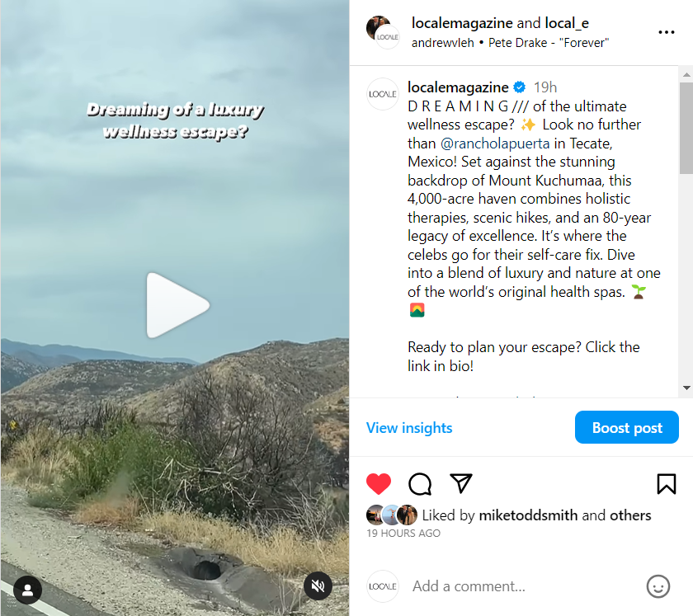
Task: Open the @rancholapuerta mention
Action: pos(495,143)
